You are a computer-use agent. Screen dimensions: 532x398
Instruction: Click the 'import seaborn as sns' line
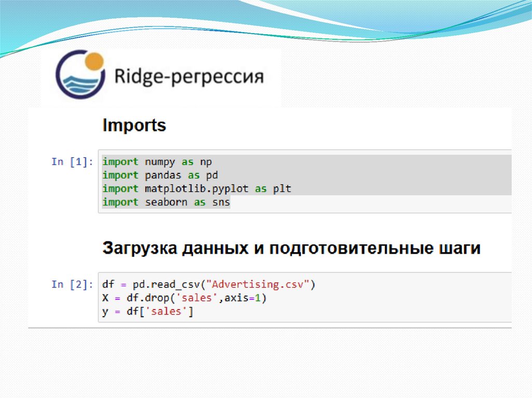coord(166,202)
